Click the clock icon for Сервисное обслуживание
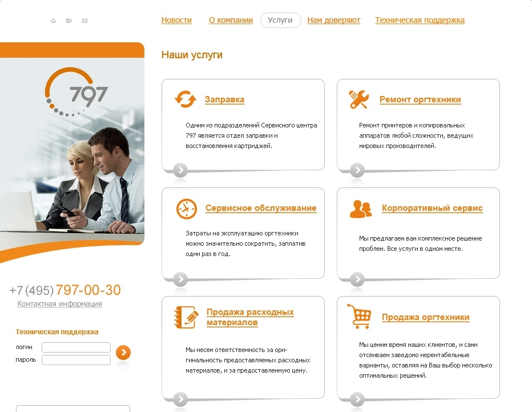 pos(186,209)
